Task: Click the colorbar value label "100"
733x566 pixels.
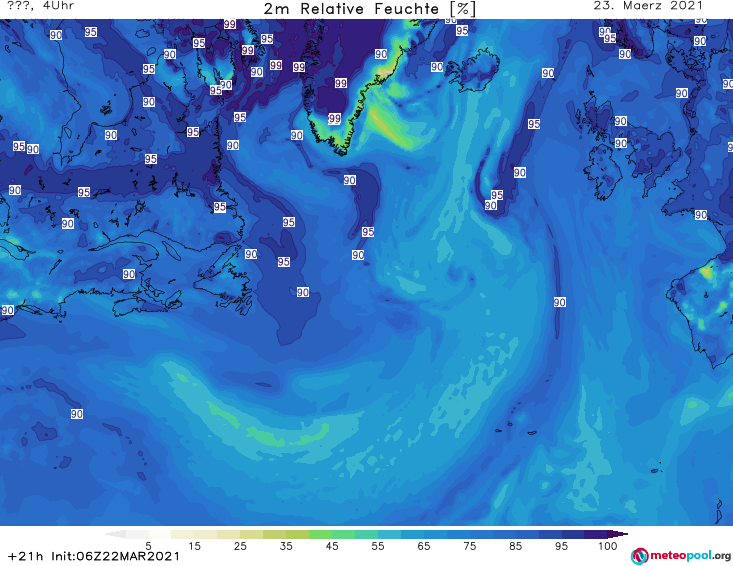Action: pyautogui.click(x=607, y=546)
